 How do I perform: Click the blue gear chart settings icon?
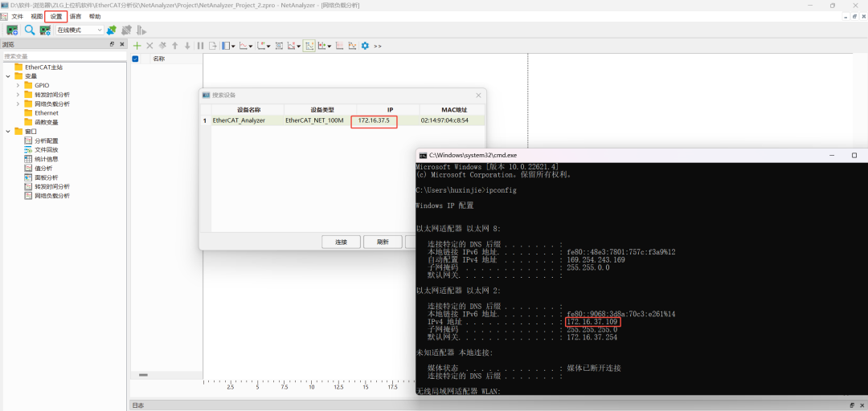(365, 46)
